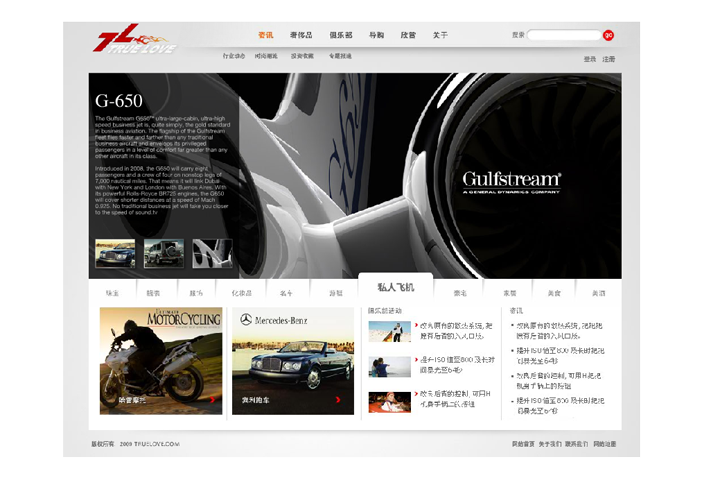Image resolution: width=720 pixels, height=480 pixels.
Task: Open the 资讯 tab in the top navigation
Action: tap(266, 35)
